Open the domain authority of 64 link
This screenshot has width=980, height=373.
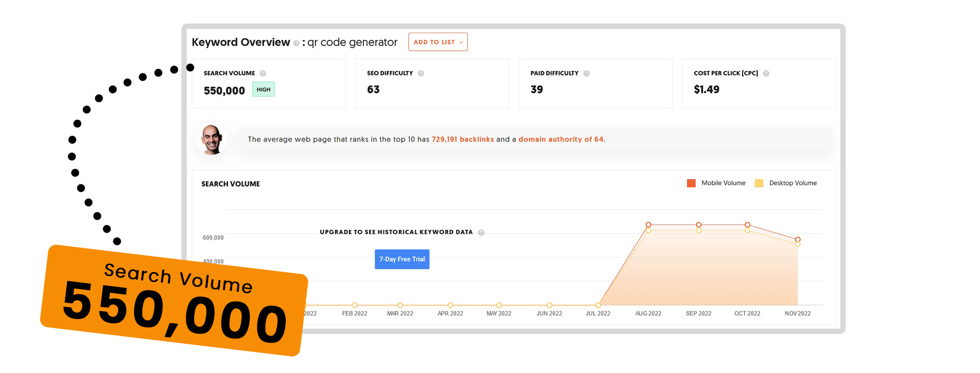click(561, 139)
